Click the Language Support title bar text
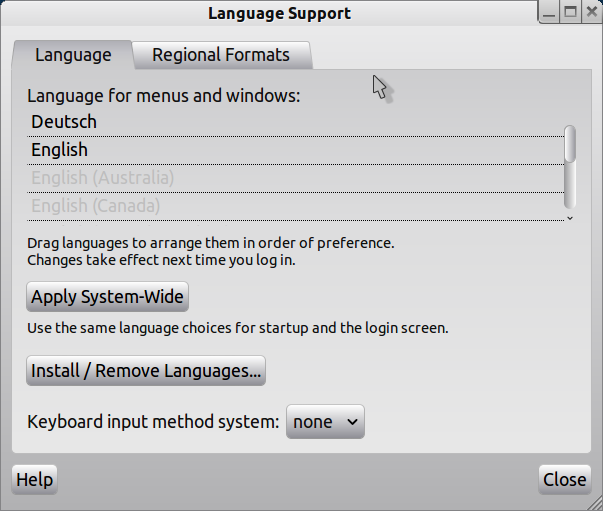Screen dimensions: 603x511 (279, 13)
